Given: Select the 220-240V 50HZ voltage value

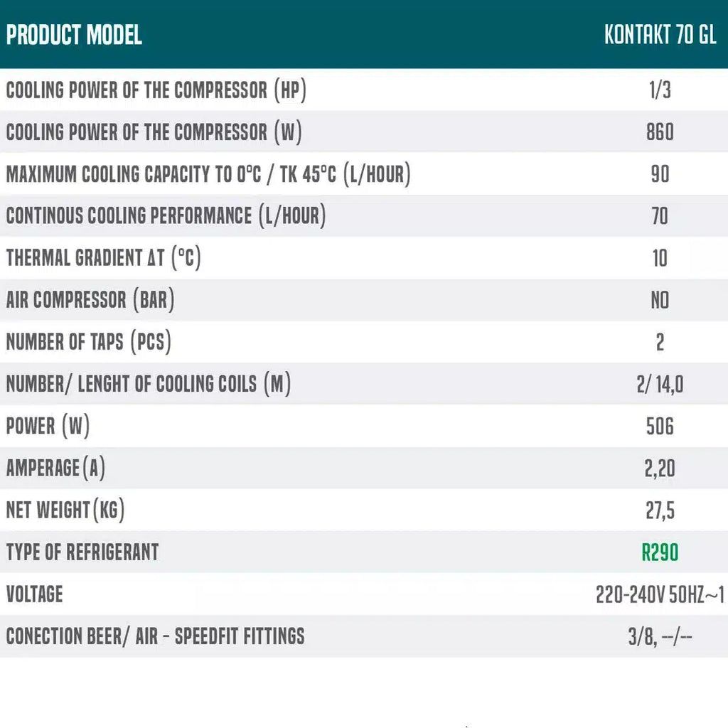Looking at the screenshot, I should pyautogui.click(x=660, y=594).
